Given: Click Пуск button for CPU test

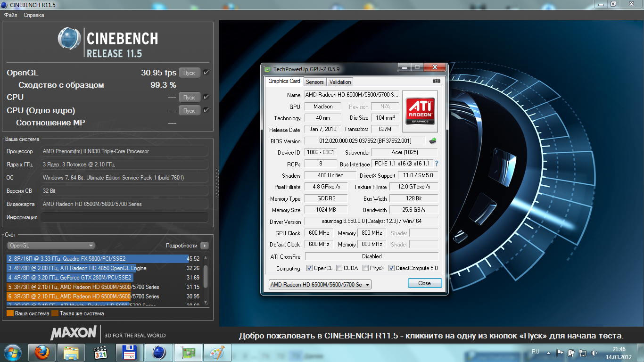Looking at the screenshot, I should [x=189, y=97].
